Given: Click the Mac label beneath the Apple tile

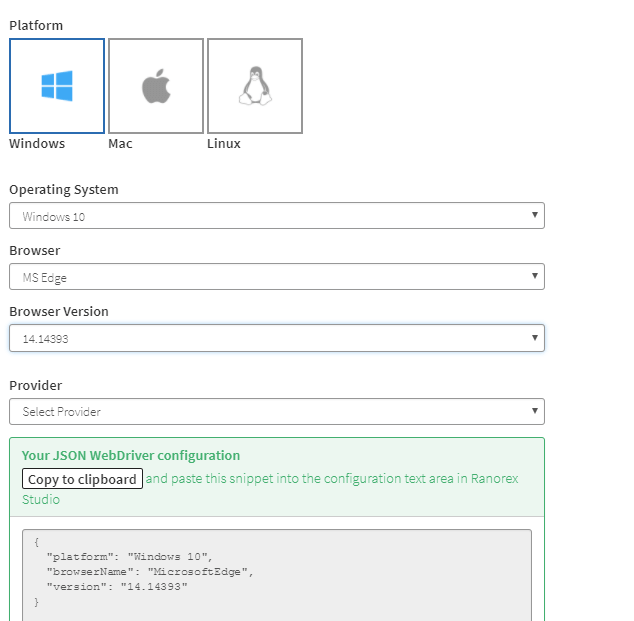Looking at the screenshot, I should tap(120, 144).
